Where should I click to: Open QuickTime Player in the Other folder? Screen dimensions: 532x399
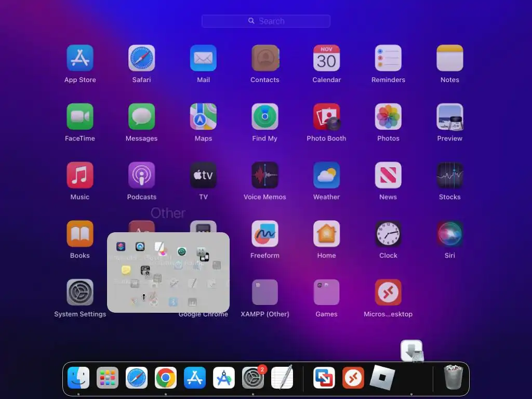coord(140,246)
